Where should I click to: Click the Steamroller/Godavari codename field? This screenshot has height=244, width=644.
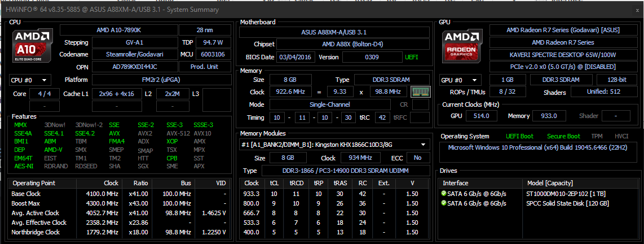click(x=135, y=54)
